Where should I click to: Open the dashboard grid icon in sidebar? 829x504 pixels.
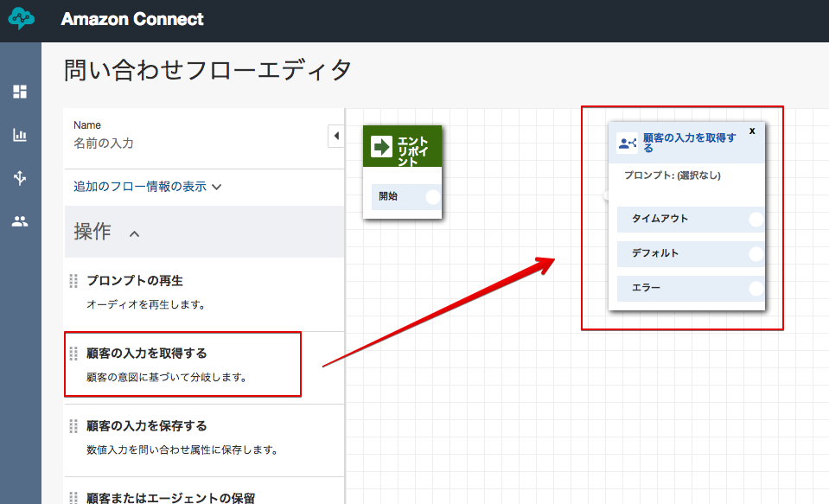(20, 92)
